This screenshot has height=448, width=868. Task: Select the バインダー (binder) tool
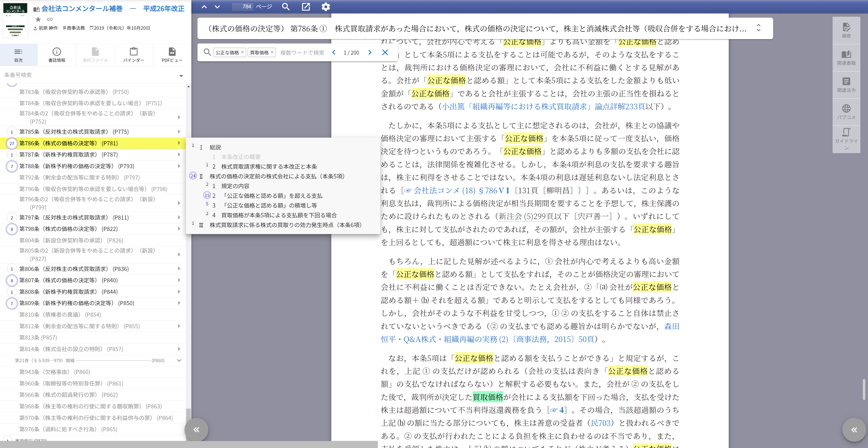[x=133, y=55]
